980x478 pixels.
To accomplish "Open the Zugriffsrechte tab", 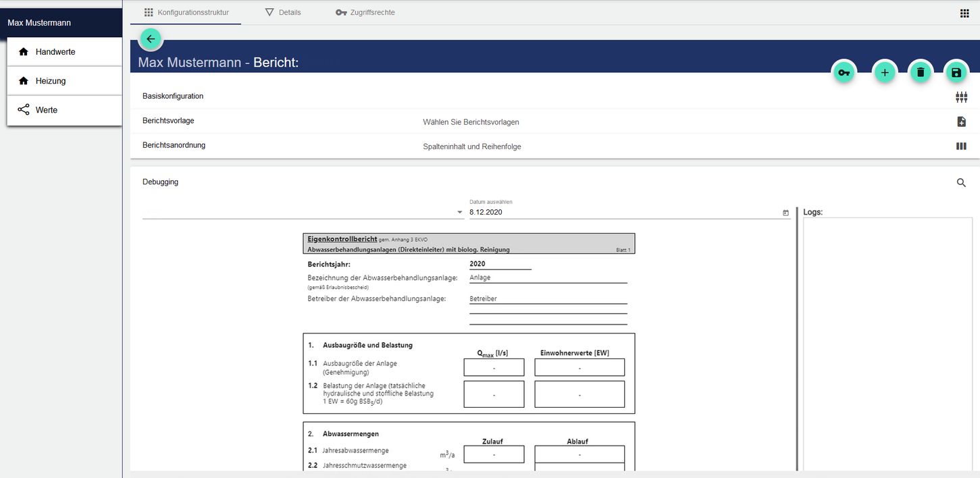I will (x=365, y=11).
